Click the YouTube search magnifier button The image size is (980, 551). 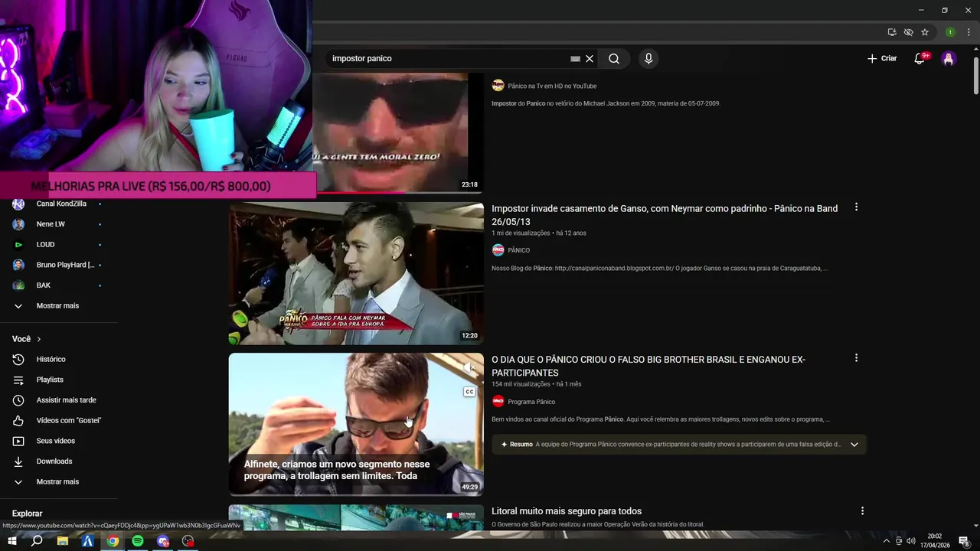coord(614,59)
